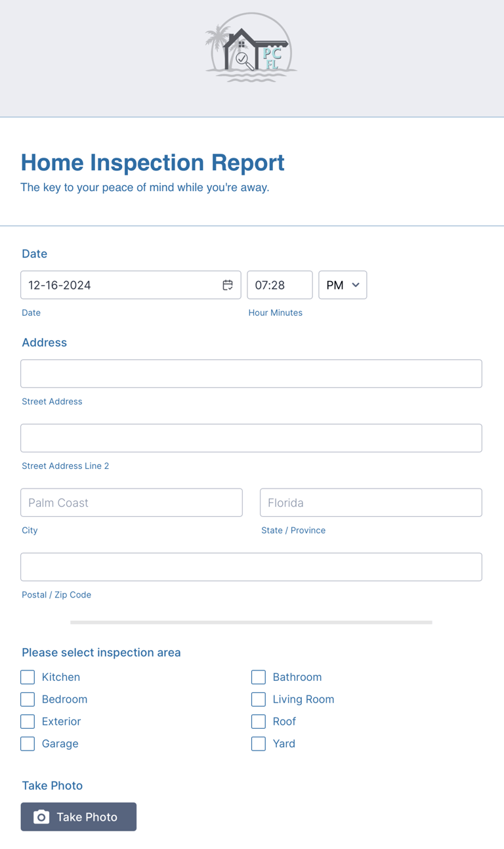The width and height of the screenshot is (504, 849).
Task: Click the City field with Palm Coast
Action: (x=131, y=502)
